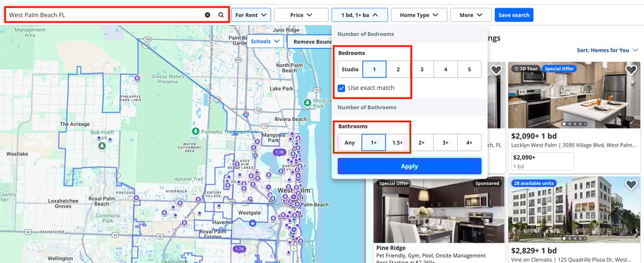Select 5 bedrooms option

point(469,69)
